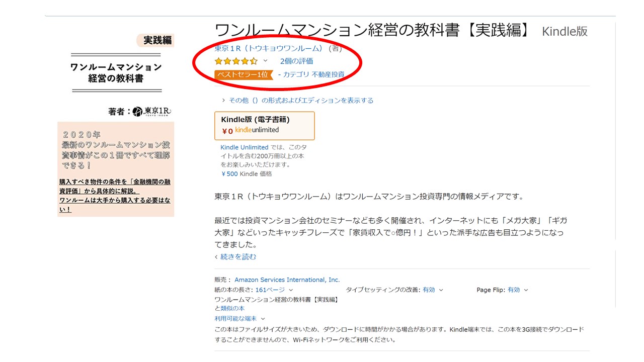Screen dimensions: 644x362
Task: Click the kindleunlimited logo
Action: click(257, 130)
